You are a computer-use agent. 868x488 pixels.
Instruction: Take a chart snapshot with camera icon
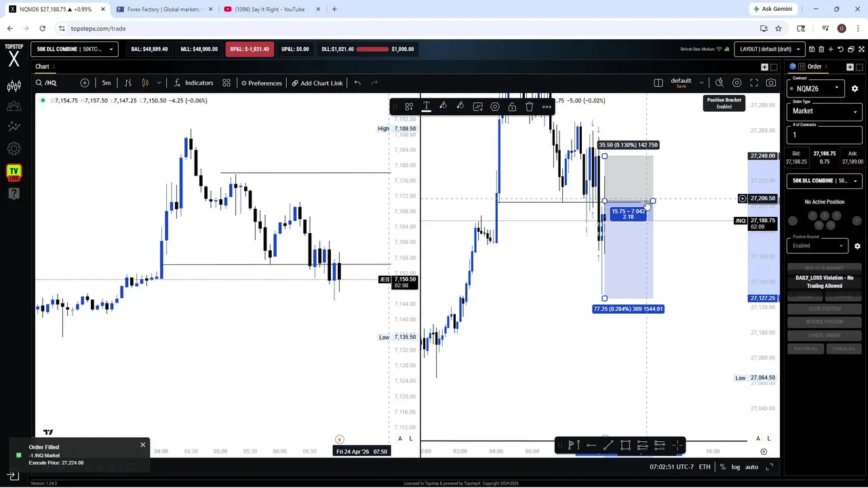771,83
